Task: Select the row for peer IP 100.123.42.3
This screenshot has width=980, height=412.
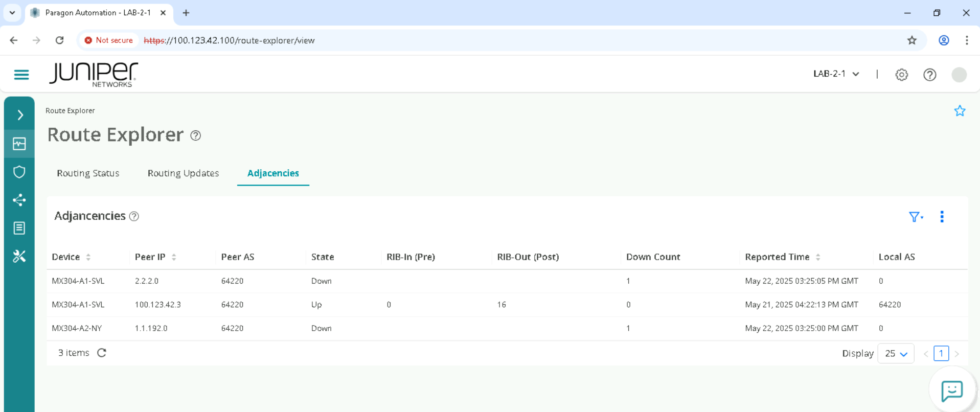Action: coord(157,305)
